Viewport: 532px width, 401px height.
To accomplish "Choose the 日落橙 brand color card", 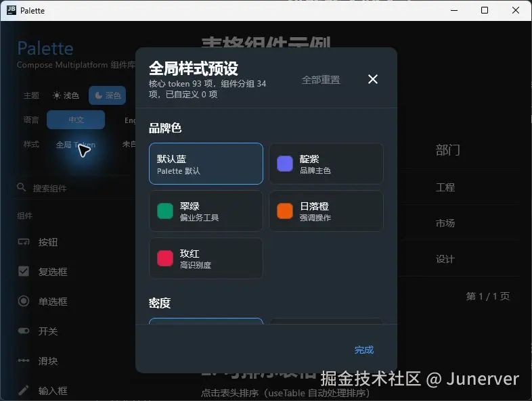I will pyautogui.click(x=326, y=211).
